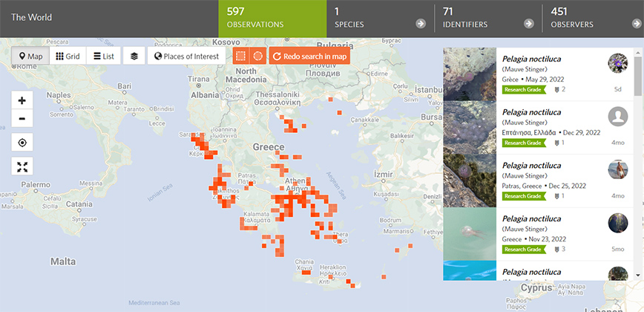Open the 597 Observations tab
The image size is (644, 312).
click(272, 18)
